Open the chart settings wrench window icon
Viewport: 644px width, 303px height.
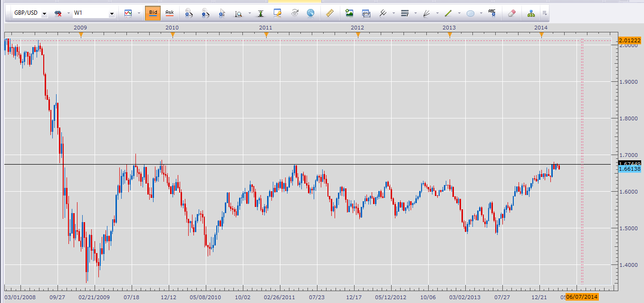278,13
